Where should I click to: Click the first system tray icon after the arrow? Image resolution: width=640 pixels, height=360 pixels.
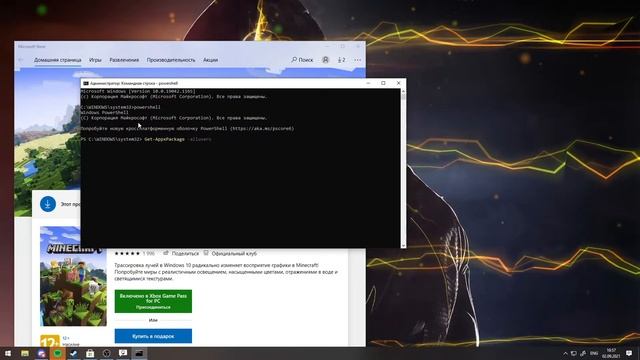(x=574, y=353)
